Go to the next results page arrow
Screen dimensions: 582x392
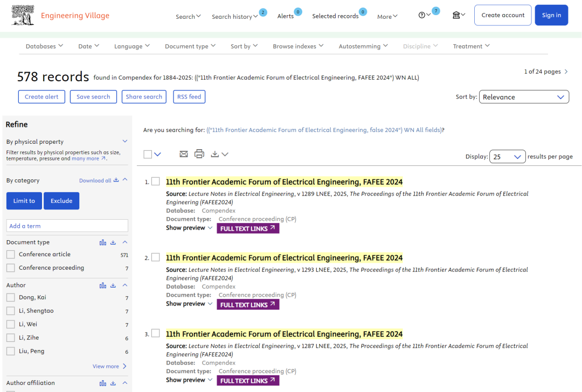[x=566, y=72]
